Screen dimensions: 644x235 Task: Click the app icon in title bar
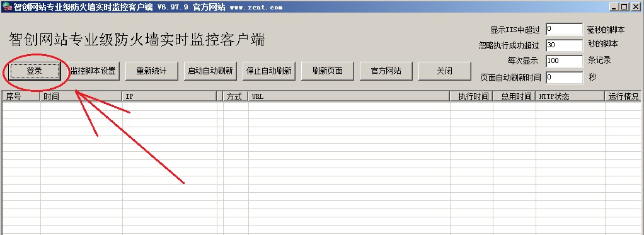6,7
